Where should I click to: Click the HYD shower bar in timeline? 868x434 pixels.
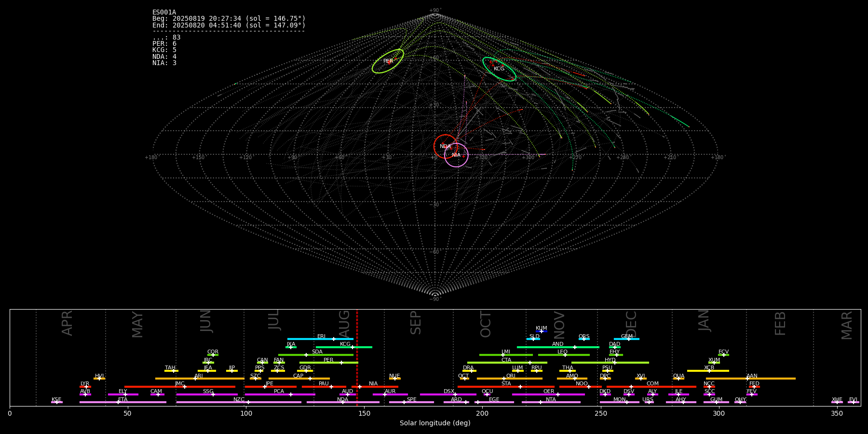click(x=610, y=363)
